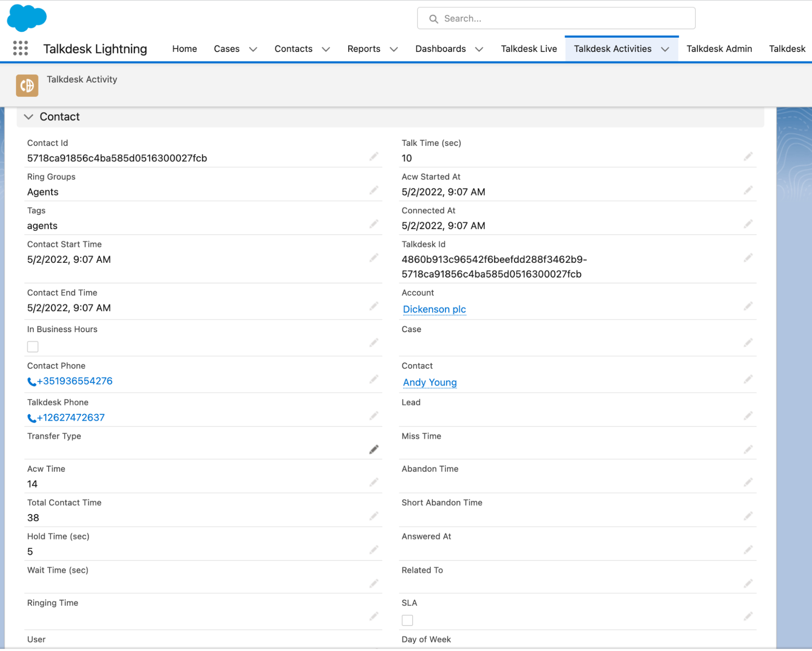
Task: Open the App Launcher grid icon
Action: [x=20, y=48]
